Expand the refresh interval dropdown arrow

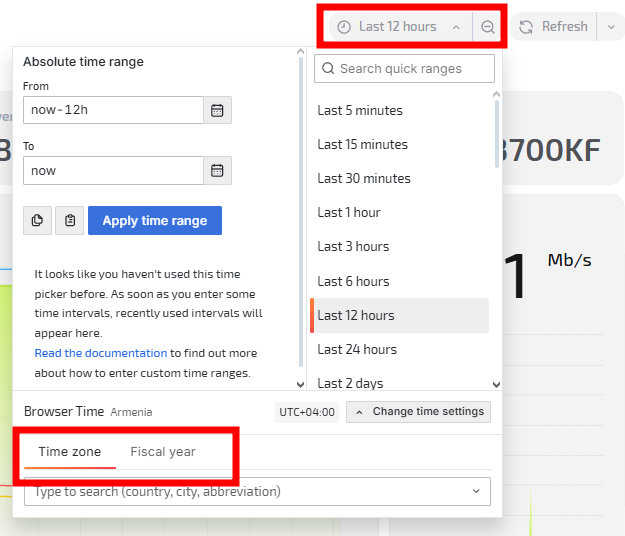click(611, 27)
